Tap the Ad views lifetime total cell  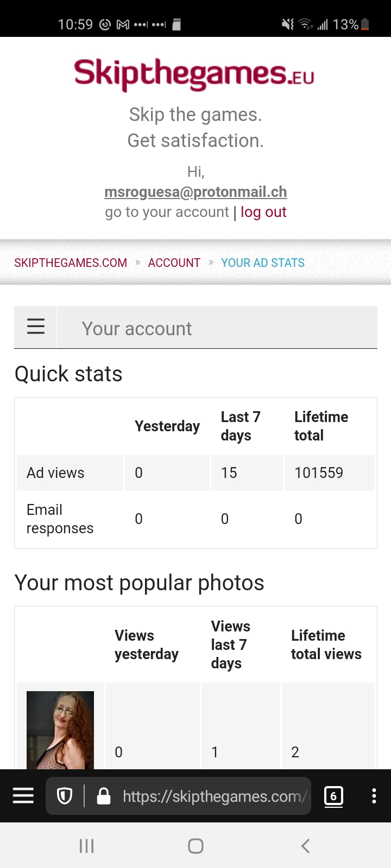point(319,473)
